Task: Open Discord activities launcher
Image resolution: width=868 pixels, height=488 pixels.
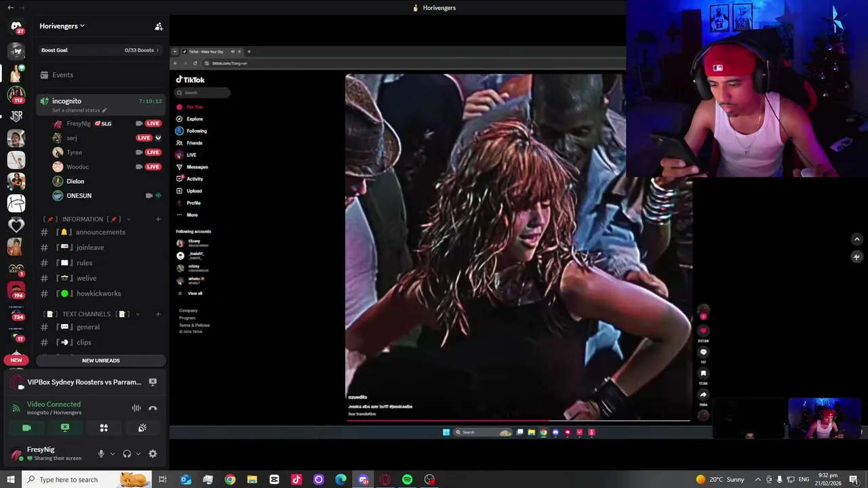Action: pyautogui.click(x=104, y=428)
